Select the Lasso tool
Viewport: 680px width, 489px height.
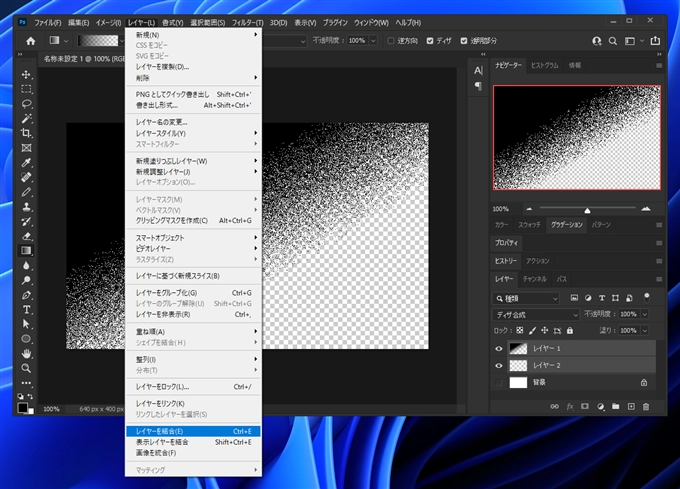coord(27,103)
